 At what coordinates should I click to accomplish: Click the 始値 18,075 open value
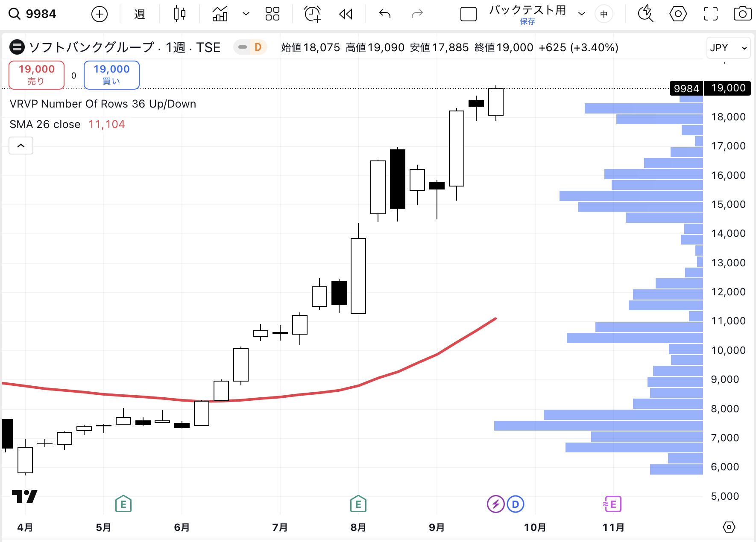pos(311,47)
